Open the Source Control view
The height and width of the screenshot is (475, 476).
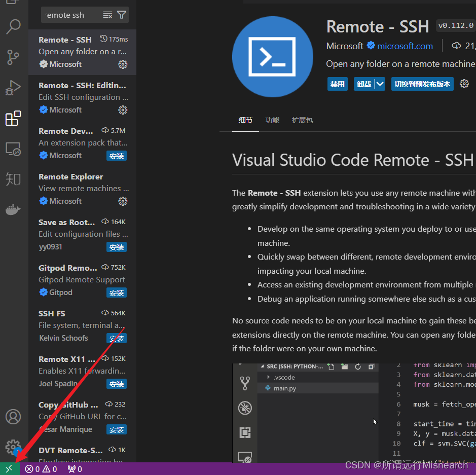13,57
